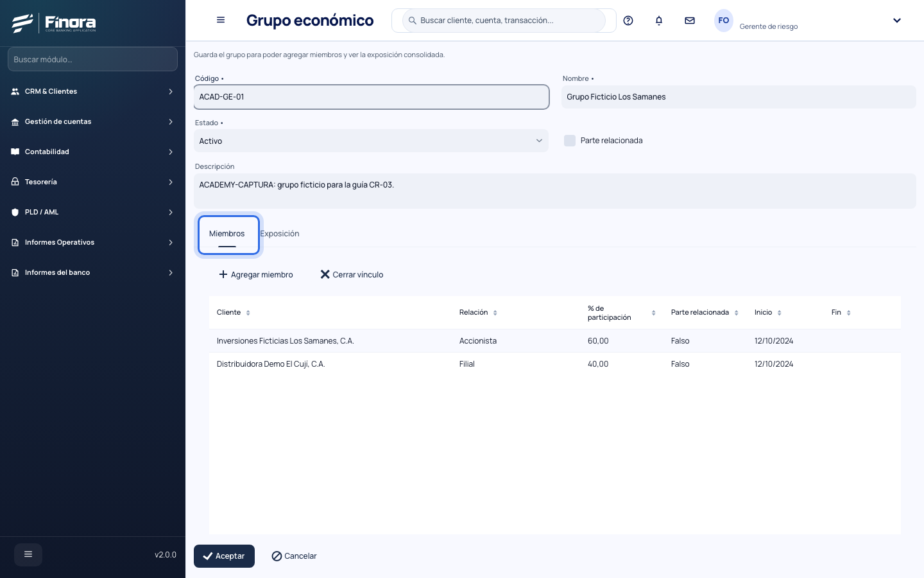Click the magnifier icon in the search bar
Viewport: 924px width, 578px height.
413,21
